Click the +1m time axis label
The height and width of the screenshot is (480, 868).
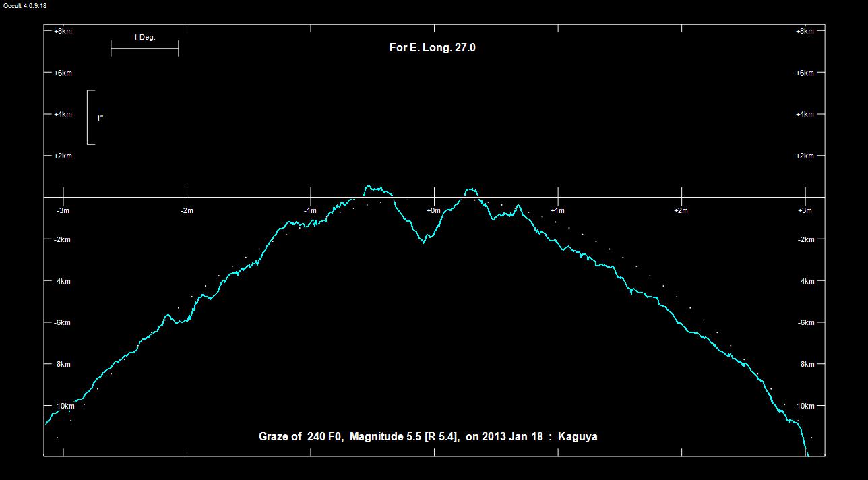click(x=557, y=210)
